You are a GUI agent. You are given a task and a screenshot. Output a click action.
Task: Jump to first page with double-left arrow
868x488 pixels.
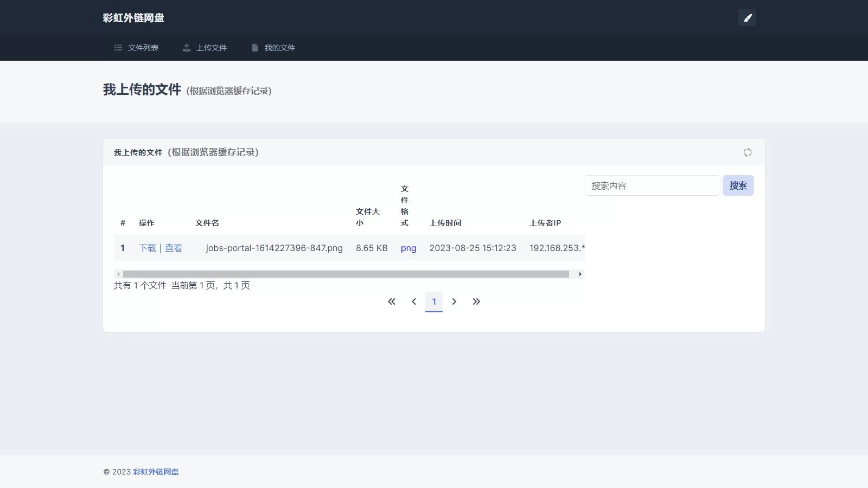pos(392,301)
